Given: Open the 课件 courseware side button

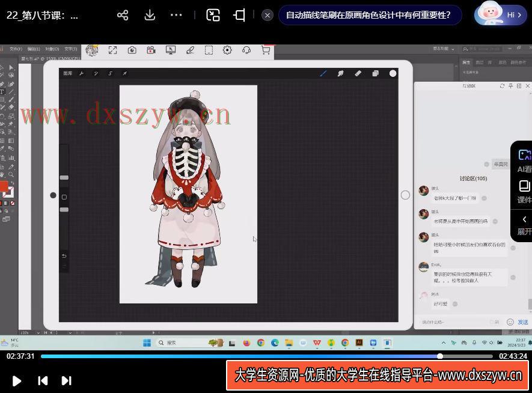Looking at the screenshot, I should click(x=524, y=192).
